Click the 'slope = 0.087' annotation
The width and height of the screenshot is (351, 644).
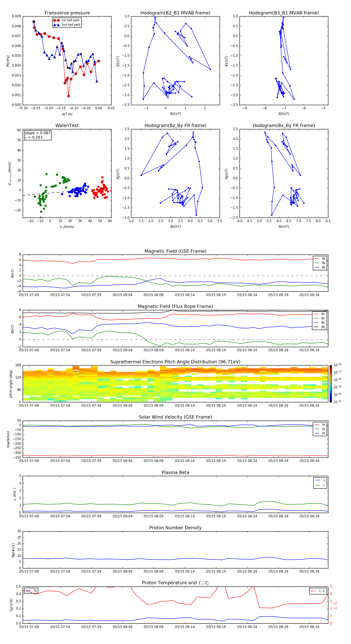(x=37, y=133)
